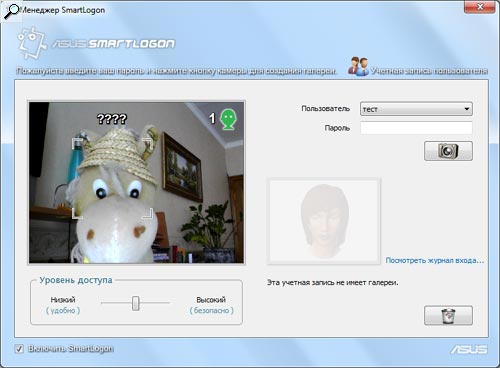This screenshot has width=500, height=368.
Task: Click the dropdown arrow beside тест
Action: 467,109
